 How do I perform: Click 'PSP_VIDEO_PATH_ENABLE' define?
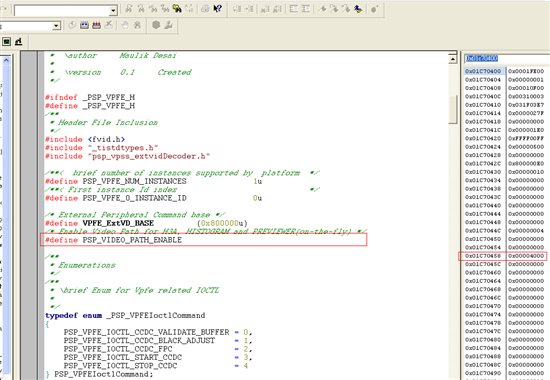point(132,240)
